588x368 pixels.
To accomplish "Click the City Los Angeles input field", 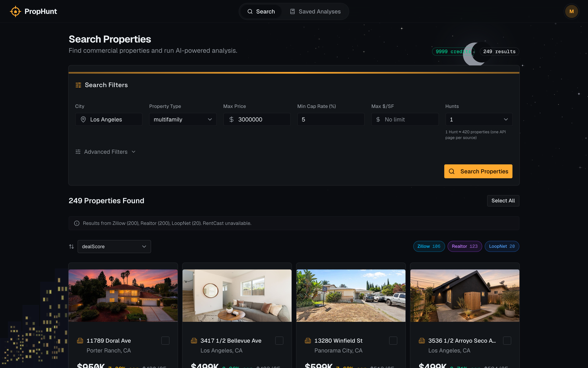I will (109, 119).
